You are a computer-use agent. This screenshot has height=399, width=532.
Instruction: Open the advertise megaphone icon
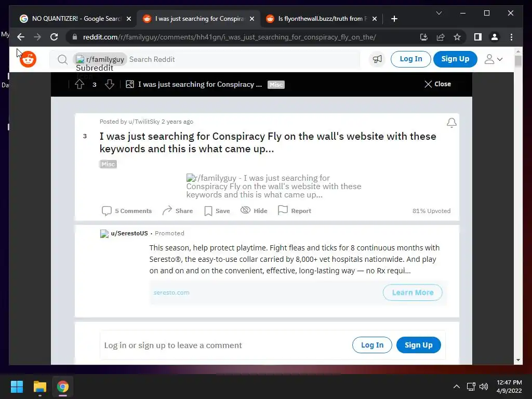(377, 59)
